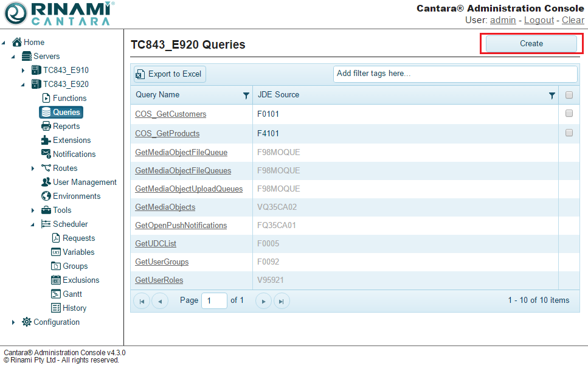Click Export to Excel button
The height and width of the screenshot is (368, 588).
(170, 74)
